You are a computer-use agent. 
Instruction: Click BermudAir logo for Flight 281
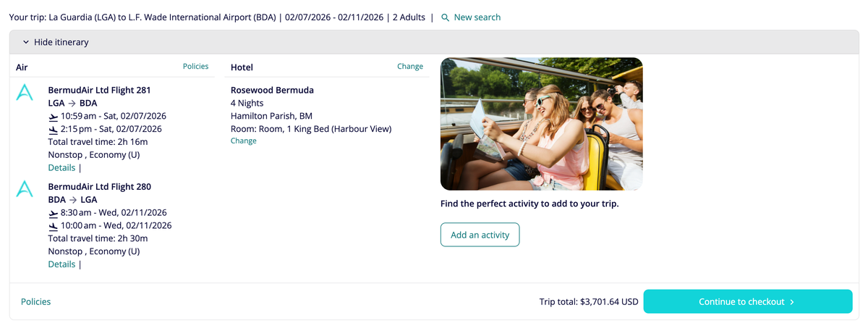[25, 93]
